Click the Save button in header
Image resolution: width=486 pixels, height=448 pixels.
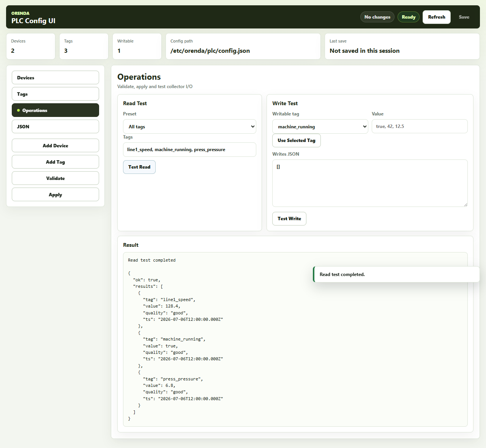464,17
